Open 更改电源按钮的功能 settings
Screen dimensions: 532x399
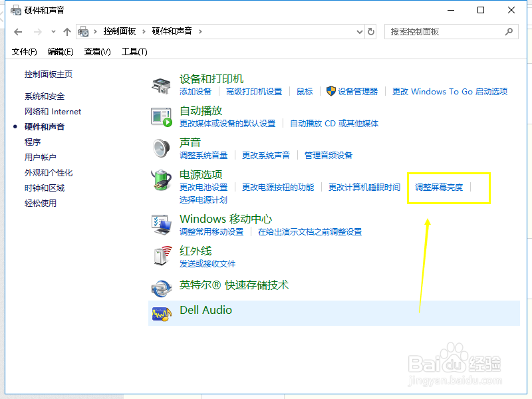279,187
